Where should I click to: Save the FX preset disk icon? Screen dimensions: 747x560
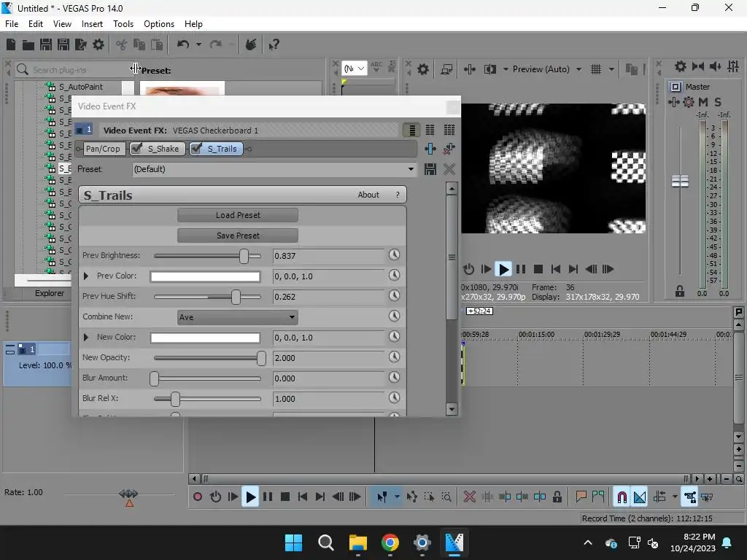(x=430, y=169)
